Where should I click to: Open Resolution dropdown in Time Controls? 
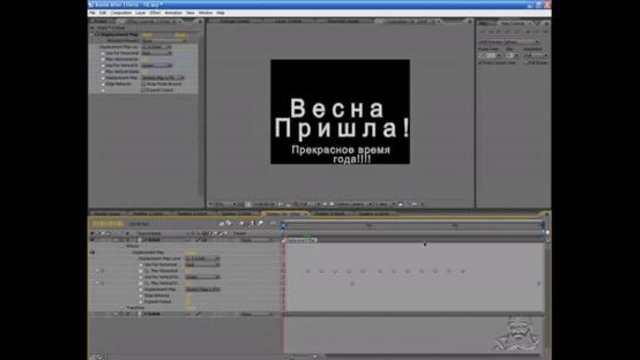pyautogui.click(x=536, y=56)
